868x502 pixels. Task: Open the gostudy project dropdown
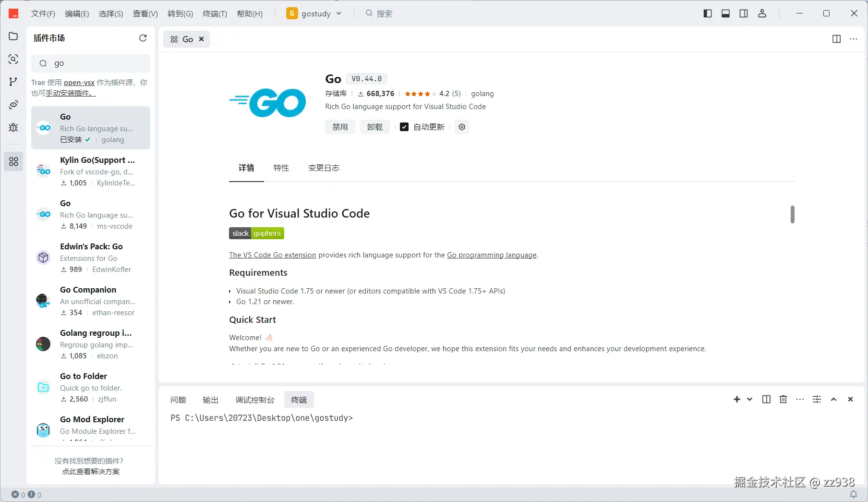(x=314, y=13)
